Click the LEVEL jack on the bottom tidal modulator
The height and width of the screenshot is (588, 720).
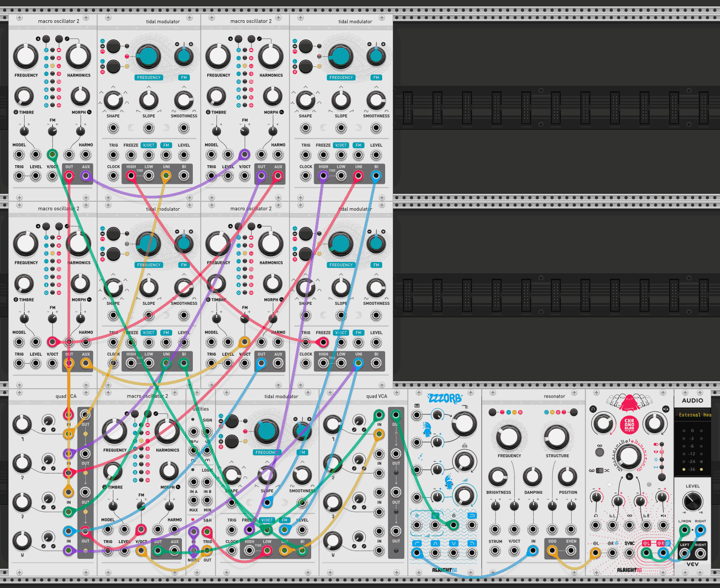tap(302, 530)
